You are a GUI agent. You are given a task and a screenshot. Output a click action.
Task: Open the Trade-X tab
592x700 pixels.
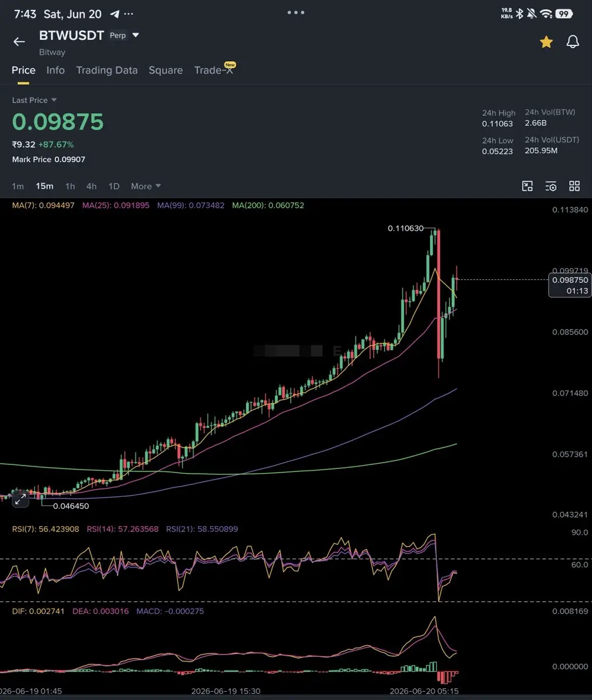coord(214,70)
